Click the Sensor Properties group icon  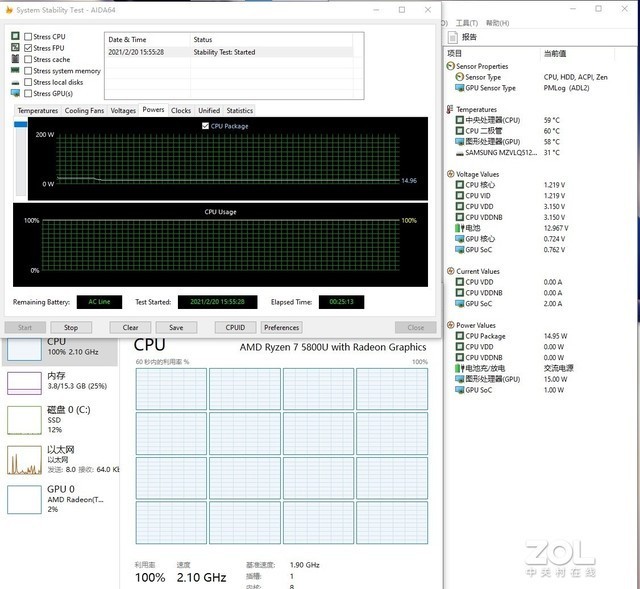point(451,66)
